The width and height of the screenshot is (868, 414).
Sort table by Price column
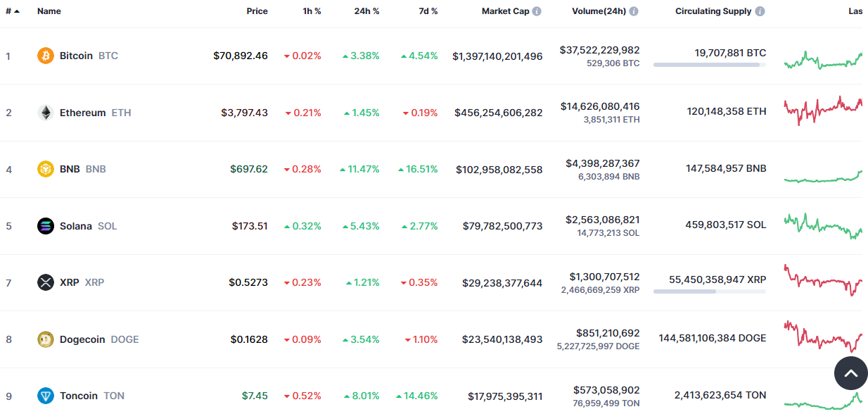257,11
